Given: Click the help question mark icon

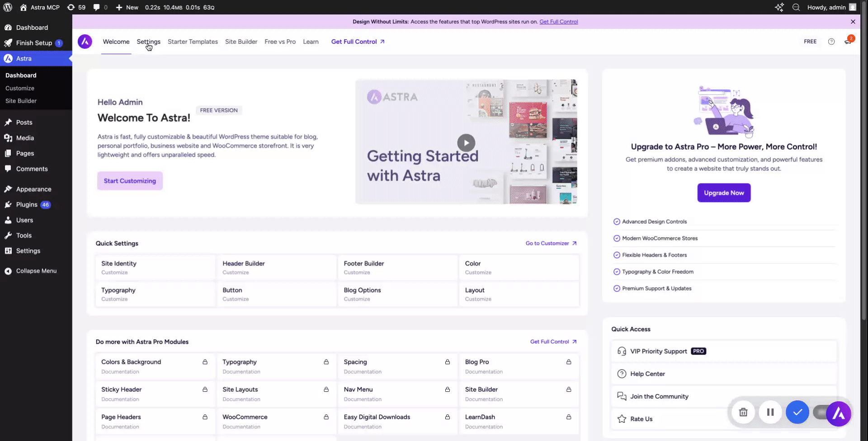Looking at the screenshot, I should click(831, 42).
